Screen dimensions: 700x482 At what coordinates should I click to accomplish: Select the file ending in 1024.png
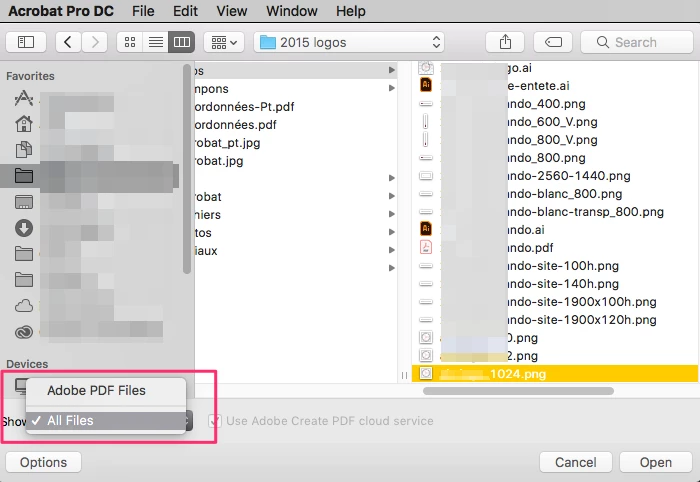[555, 374]
